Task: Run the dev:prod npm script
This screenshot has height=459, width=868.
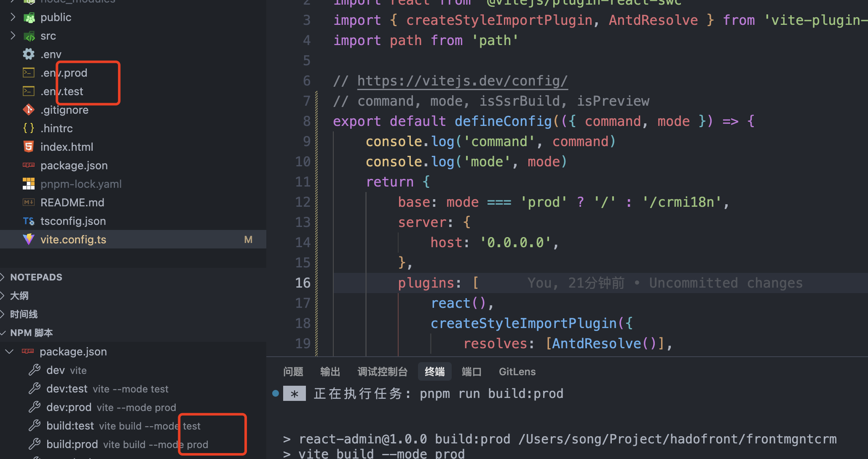Action: 69,407
